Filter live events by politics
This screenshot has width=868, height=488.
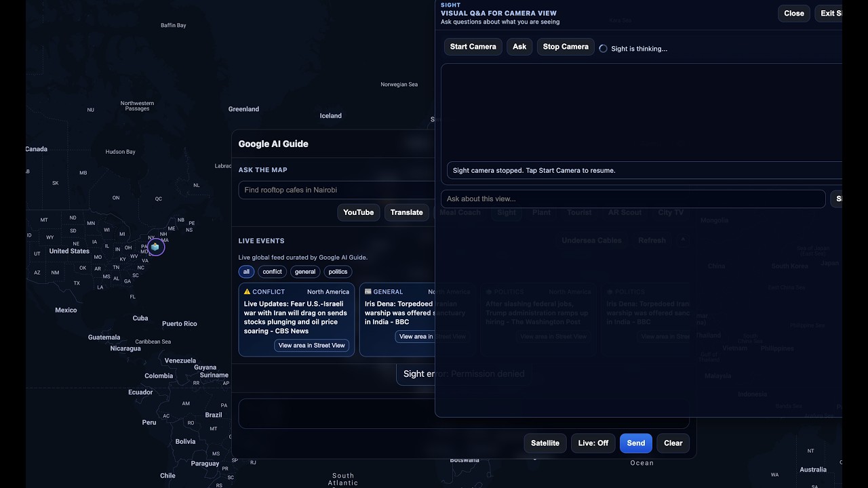coord(338,272)
